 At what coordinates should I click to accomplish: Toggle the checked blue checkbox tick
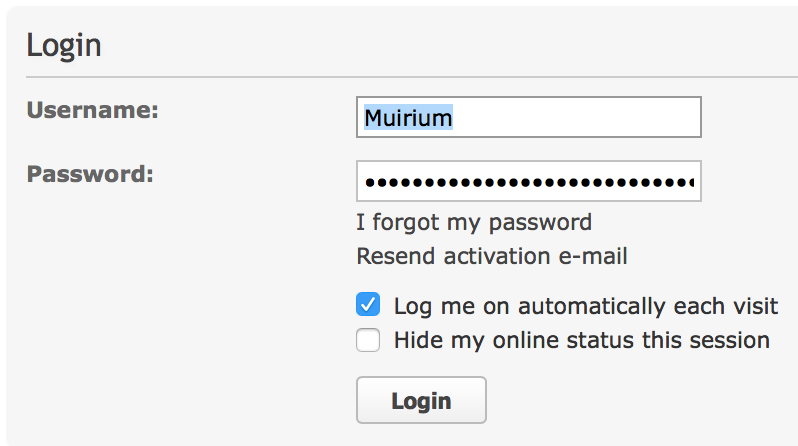coord(369,305)
